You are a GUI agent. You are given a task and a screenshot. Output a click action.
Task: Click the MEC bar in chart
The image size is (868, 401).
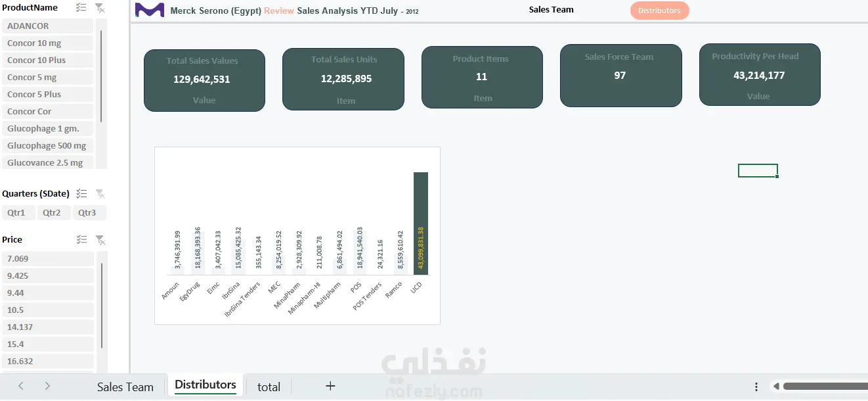tap(279, 265)
